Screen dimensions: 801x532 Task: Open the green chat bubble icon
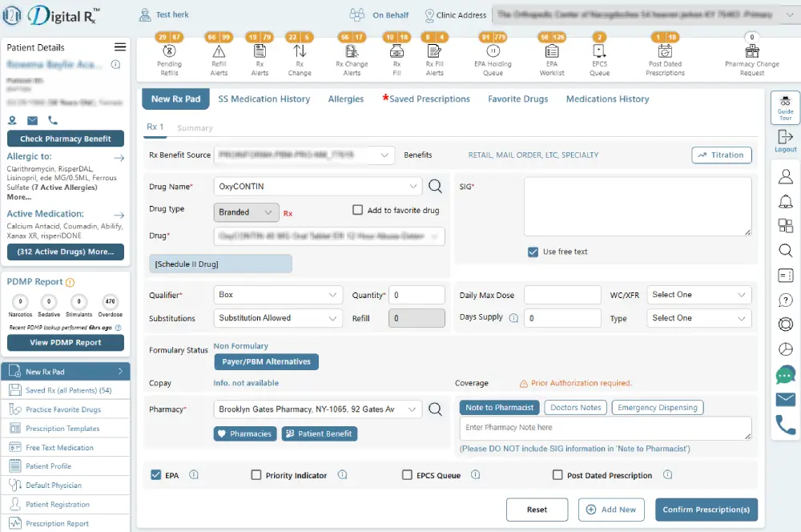[x=785, y=375]
